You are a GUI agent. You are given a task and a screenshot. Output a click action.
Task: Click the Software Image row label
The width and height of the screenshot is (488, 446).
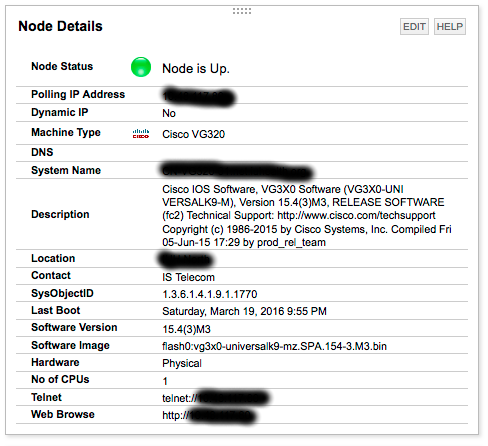(70, 345)
